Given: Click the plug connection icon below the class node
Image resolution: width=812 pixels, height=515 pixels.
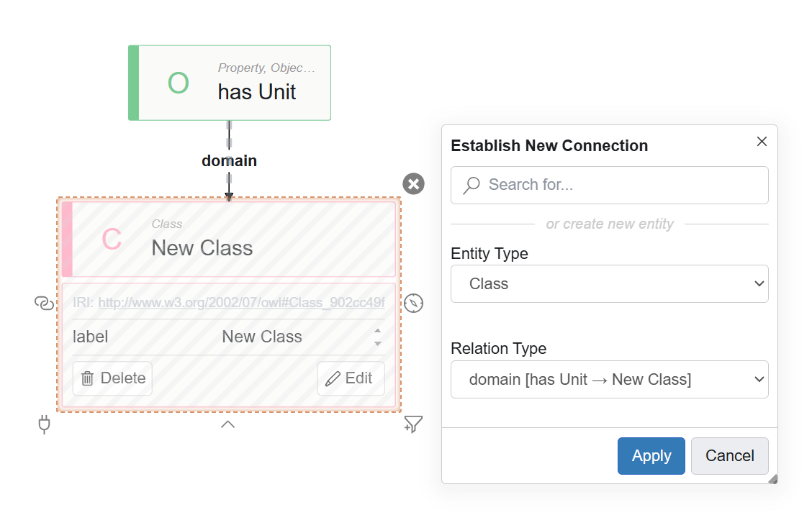Looking at the screenshot, I should click(x=45, y=424).
